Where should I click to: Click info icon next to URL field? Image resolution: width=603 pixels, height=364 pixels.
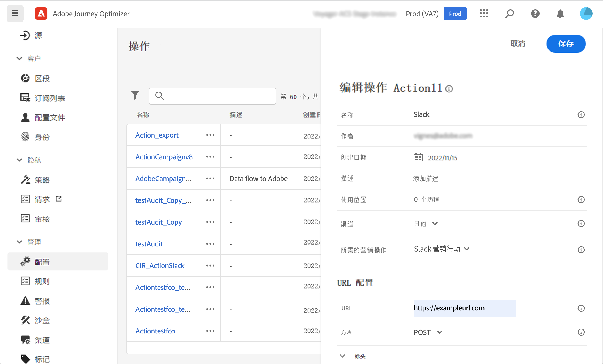pyautogui.click(x=581, y=308)
